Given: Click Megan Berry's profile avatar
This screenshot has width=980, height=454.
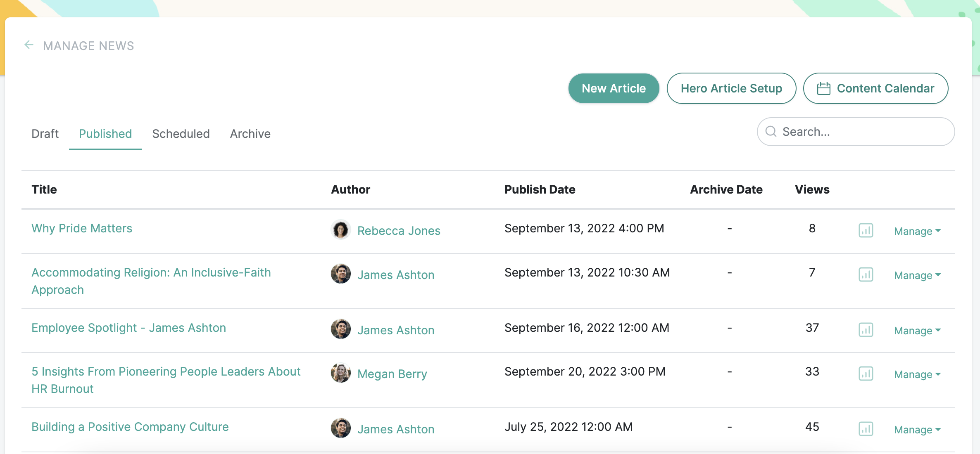Looking at the screenshot, I should (x=340, y=373).
